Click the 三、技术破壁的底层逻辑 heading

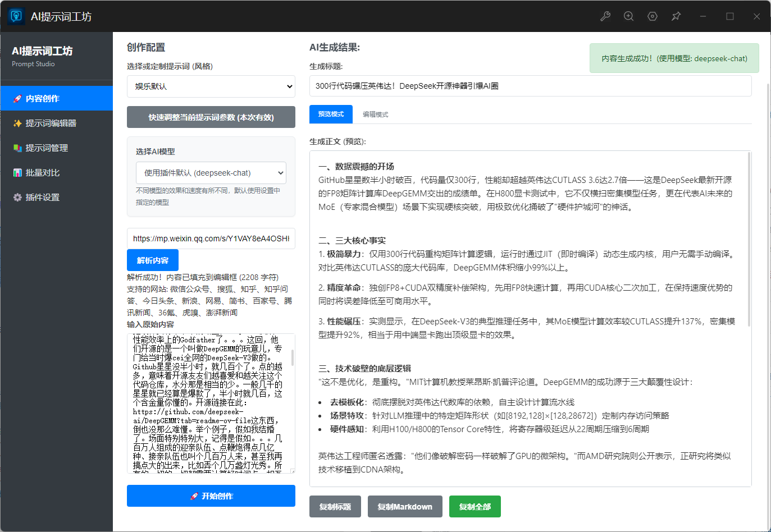[x=364, y=369]
